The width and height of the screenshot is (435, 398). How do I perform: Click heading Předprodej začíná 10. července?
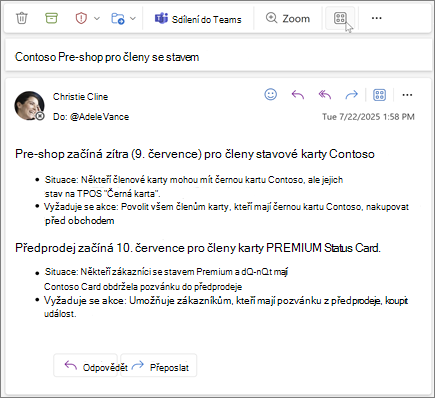[198, 248]
